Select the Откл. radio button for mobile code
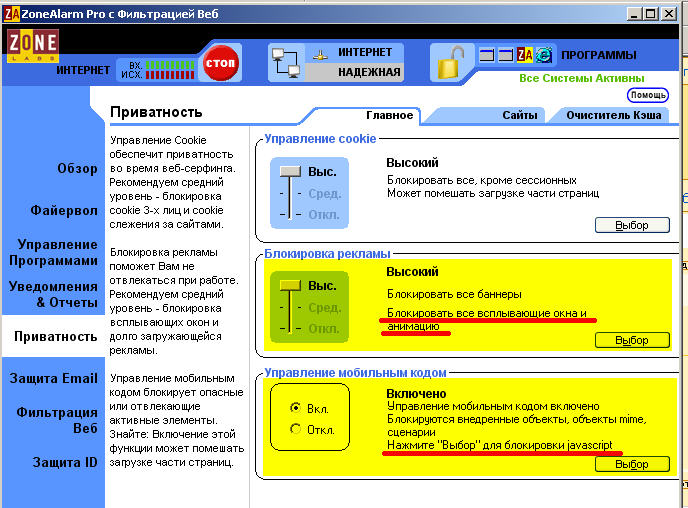Image resolution: width=688 pixels, height=508 pixels. [296, 429]
